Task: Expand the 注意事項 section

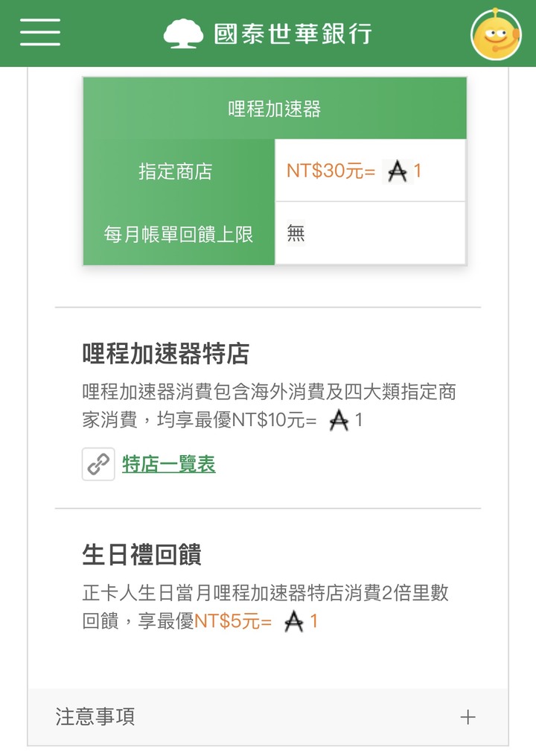Action: (268, 717)
